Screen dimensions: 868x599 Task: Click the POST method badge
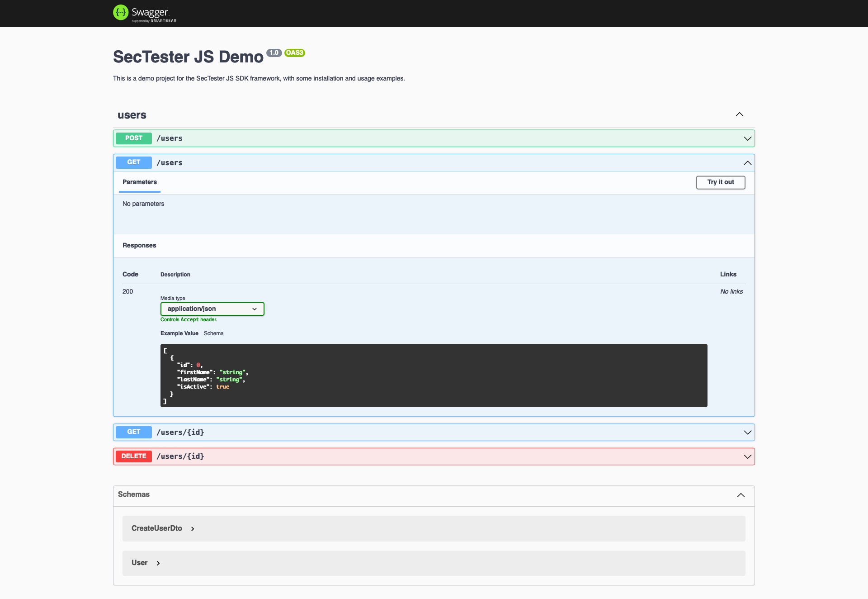click(134, 138)
